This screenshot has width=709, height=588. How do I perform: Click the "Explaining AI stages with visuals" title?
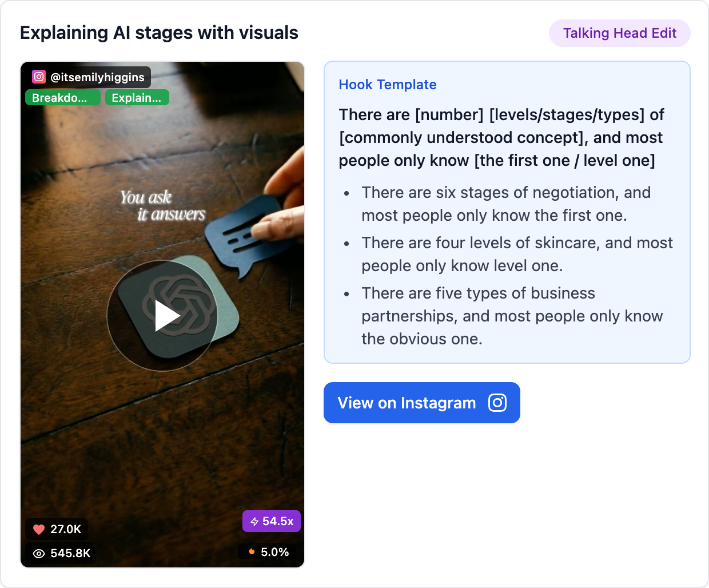(159, 33)
